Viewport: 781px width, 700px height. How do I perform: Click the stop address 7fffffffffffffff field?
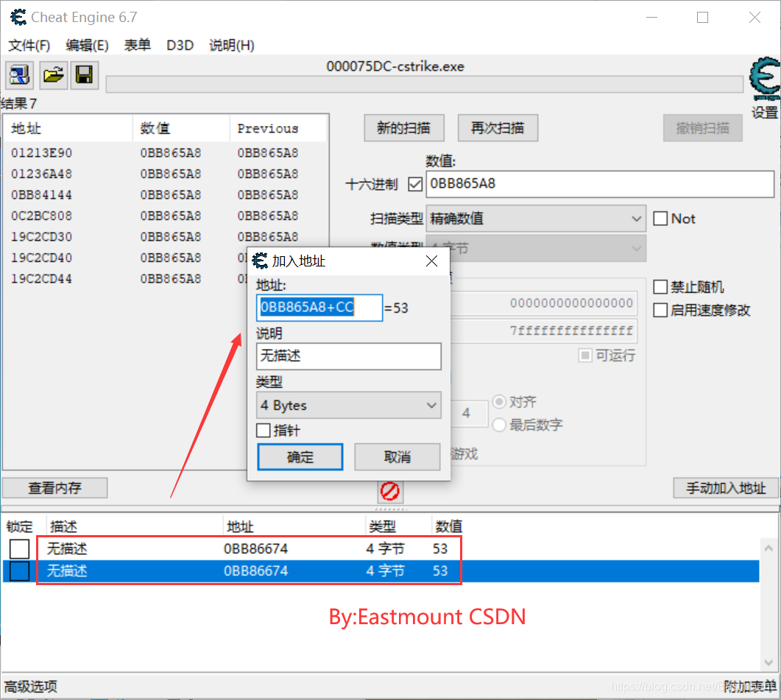point(543,330)
